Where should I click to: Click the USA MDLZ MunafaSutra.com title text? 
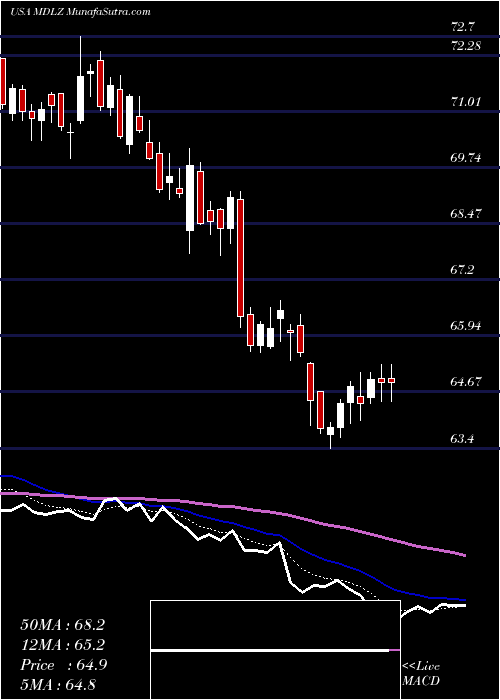click(80, 12)
